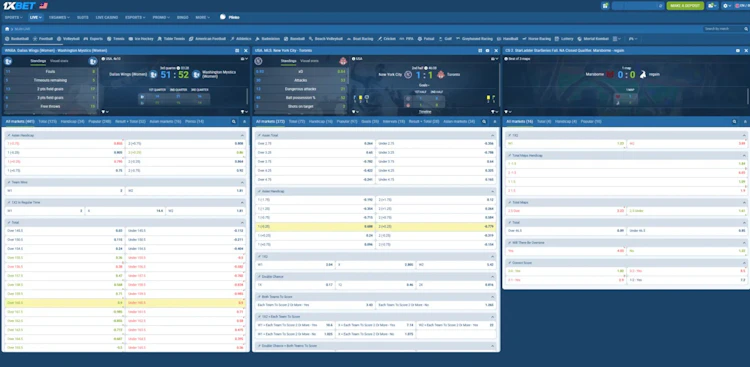Select Over 2.75 Asian Total odds

[315, 144]
